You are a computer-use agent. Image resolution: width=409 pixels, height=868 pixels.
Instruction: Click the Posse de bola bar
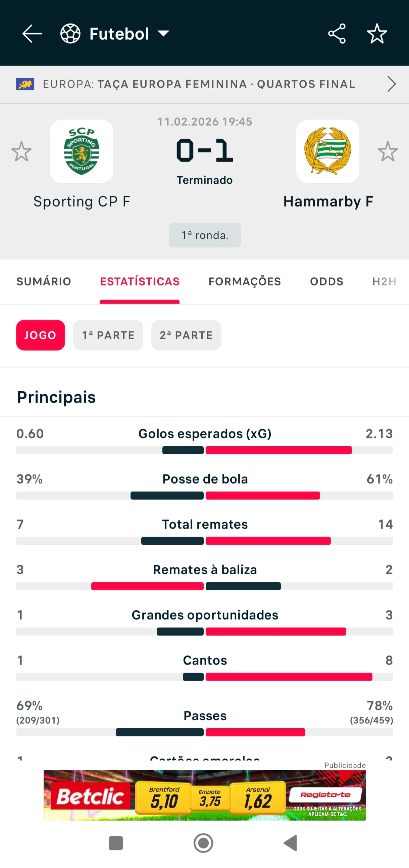coord(205,496)
